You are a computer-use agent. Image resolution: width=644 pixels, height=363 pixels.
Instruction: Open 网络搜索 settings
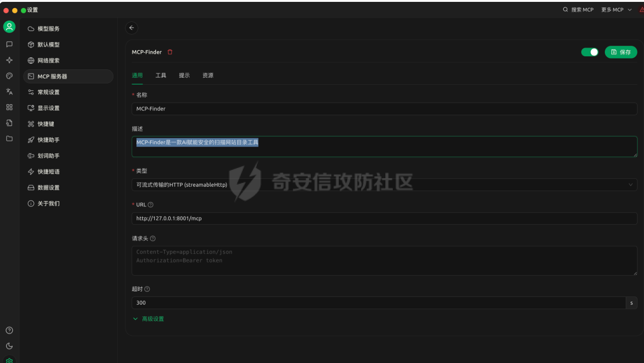pos(68,60)
